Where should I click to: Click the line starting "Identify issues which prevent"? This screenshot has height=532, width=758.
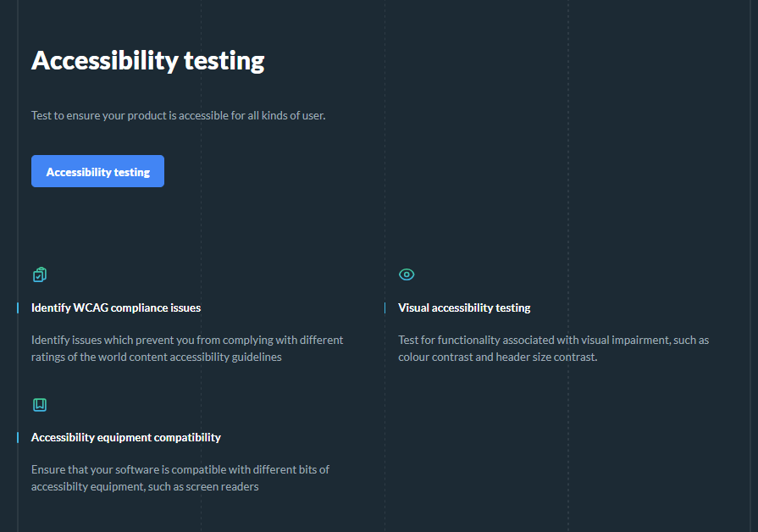[187, 340]
